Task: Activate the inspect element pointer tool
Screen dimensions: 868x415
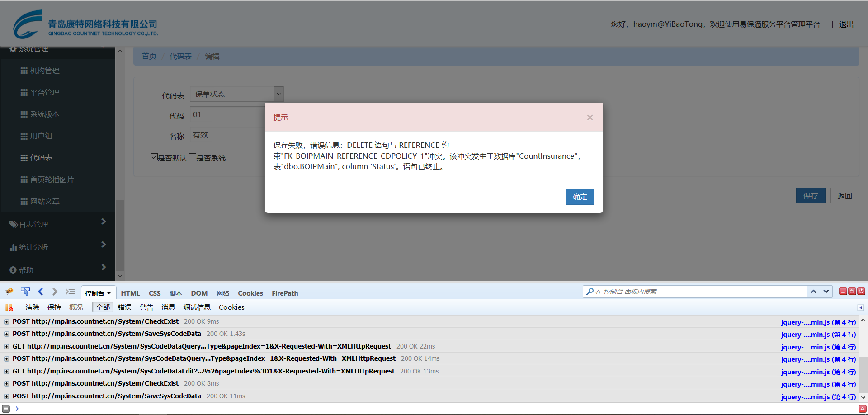Action: click(x=25, y=292)
